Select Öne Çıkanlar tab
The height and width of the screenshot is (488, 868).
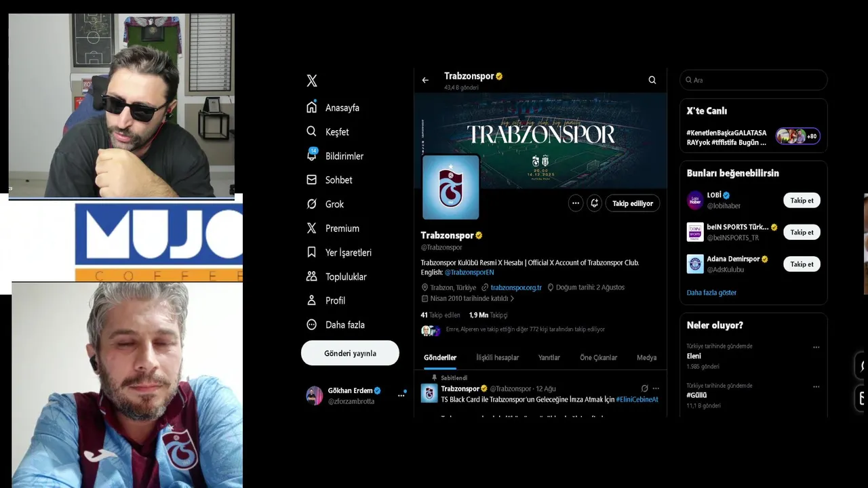(x=598, y=358)
